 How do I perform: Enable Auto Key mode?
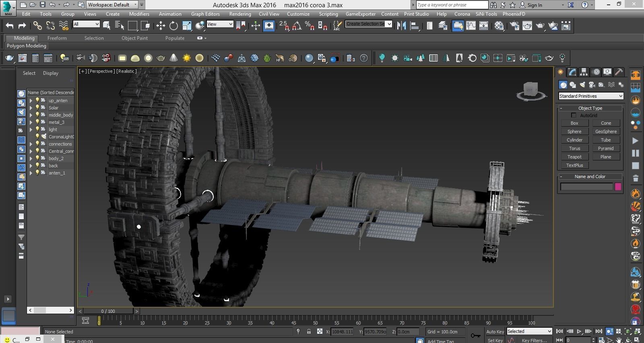[x=495, y=332]
